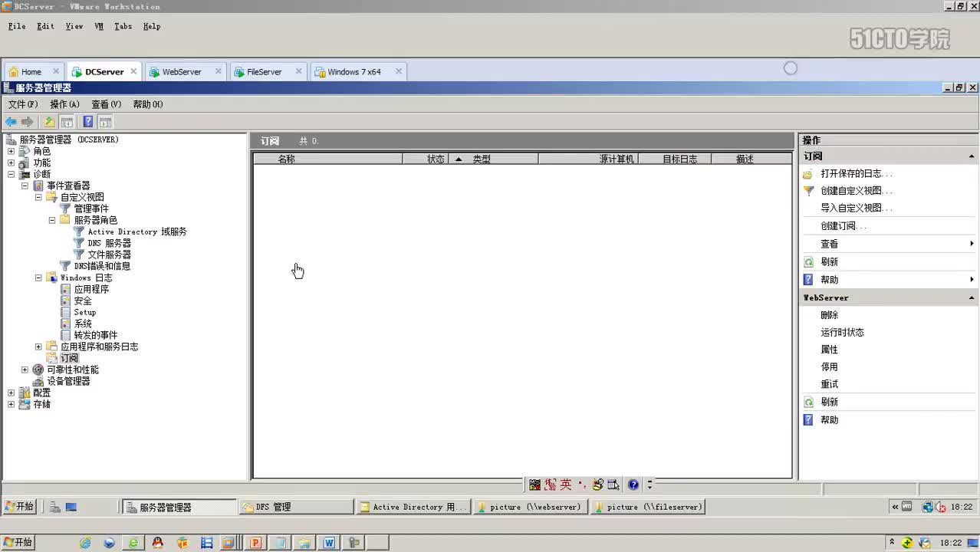Open the 安全 log

[x=83, y=301]
